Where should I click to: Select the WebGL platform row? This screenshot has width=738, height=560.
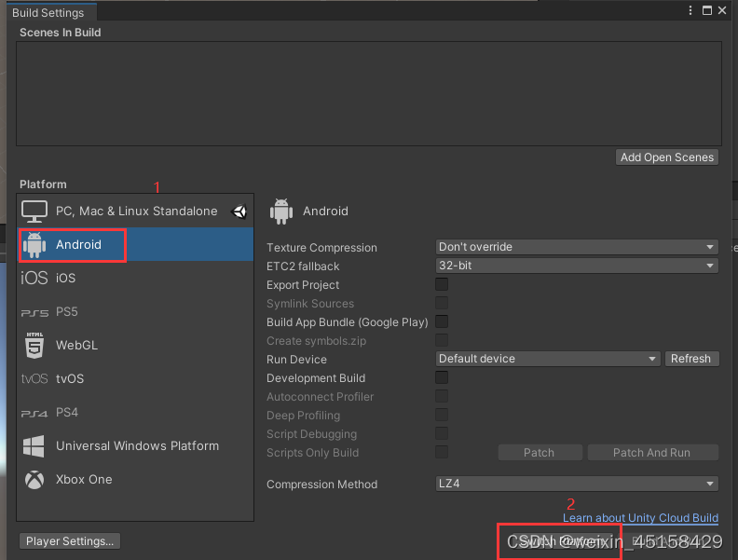point(135,346)
